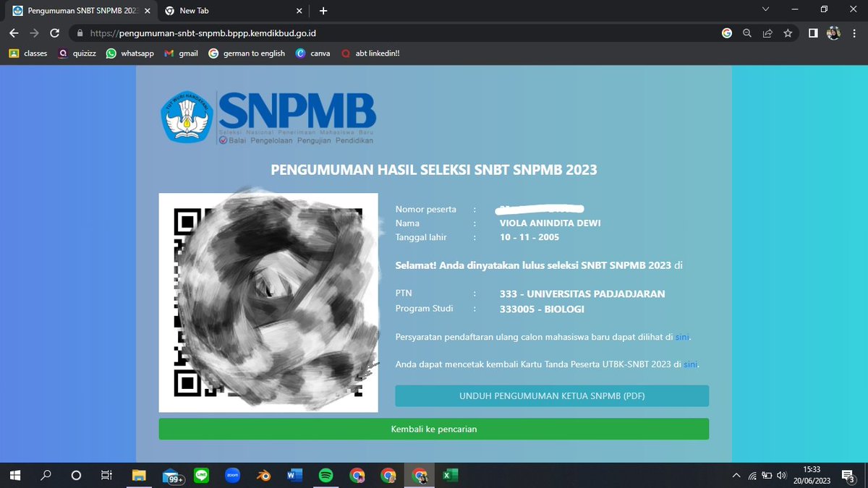The image size is (868, 488).
Task: Click the SNPMB logo
Action: (268, 119)
